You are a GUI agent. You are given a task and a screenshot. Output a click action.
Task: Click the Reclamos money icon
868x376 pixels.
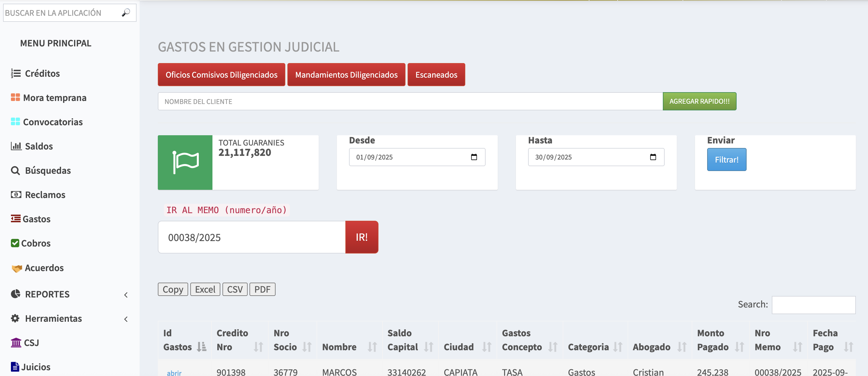(x=16, y=194)
